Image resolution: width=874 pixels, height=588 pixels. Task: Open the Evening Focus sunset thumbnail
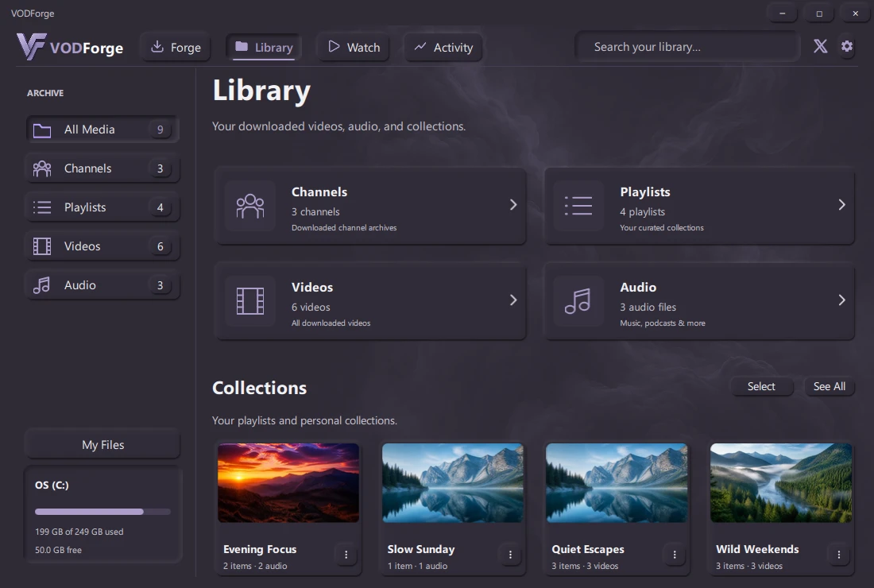point(288,482)
